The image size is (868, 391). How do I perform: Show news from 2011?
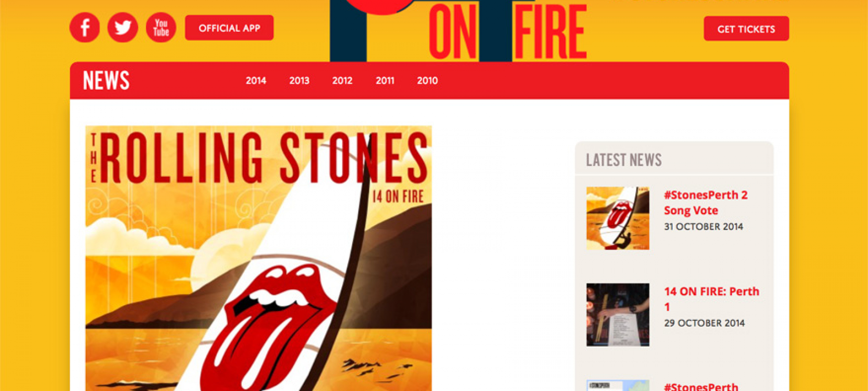coord(385,80)
